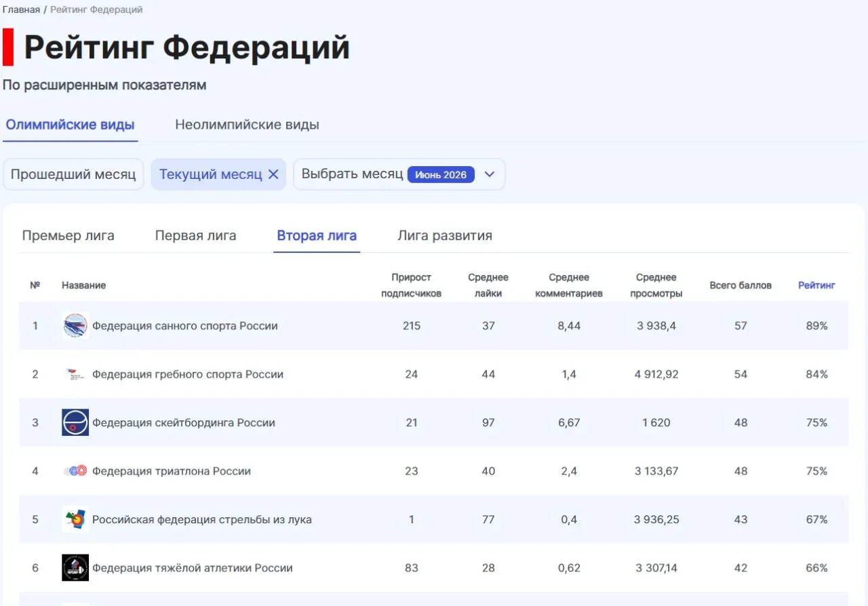Viewport: 868px width, 606px height.
Task: Click average views value 3 133,67
Action: [x=656, y=471]
